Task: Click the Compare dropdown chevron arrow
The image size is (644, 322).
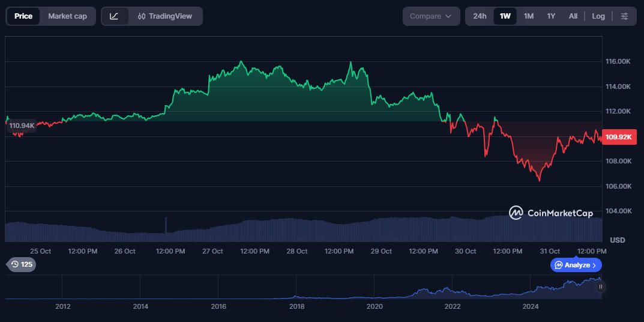Action: tap(448, 16)
